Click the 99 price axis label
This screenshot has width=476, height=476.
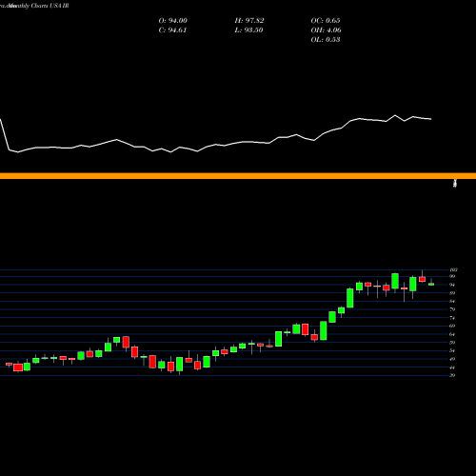click(x=452, y=276)
